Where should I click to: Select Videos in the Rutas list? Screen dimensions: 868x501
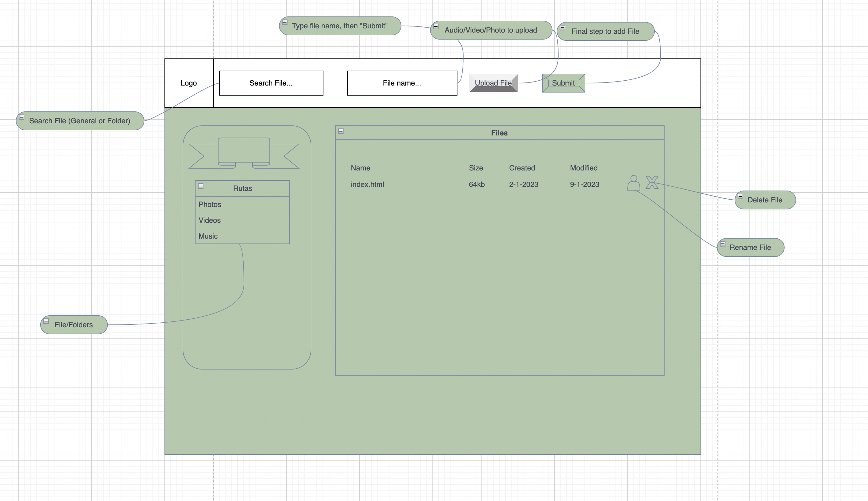pos(209,220)
